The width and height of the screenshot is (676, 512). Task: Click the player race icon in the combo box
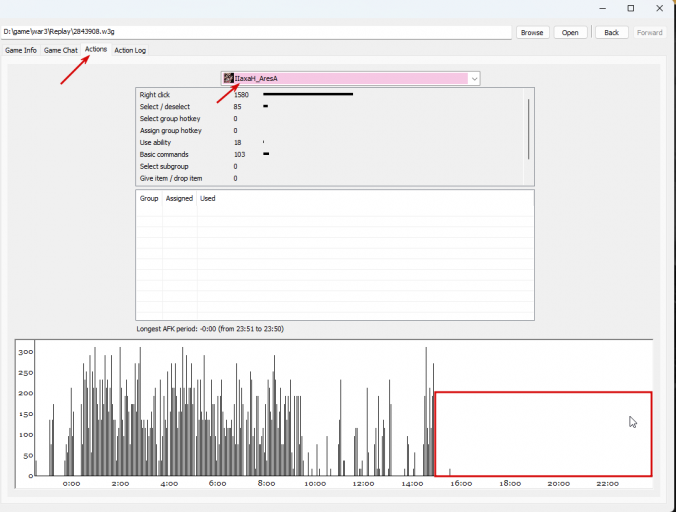coord(228,78)
